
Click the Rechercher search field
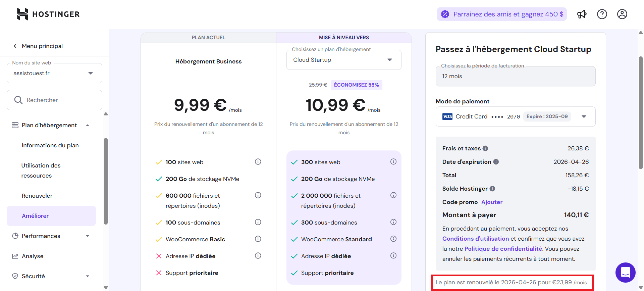54,100
